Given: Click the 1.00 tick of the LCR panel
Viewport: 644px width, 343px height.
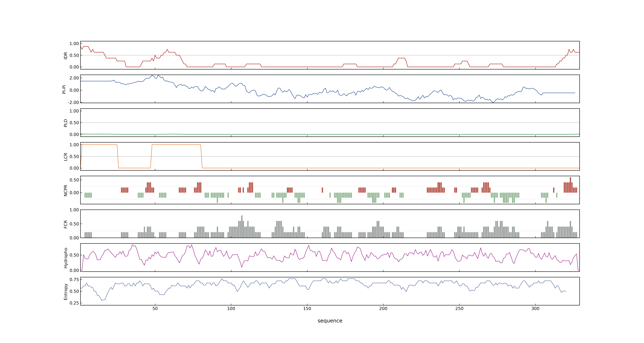Looking at the screenshot, I should coord(74,145).
